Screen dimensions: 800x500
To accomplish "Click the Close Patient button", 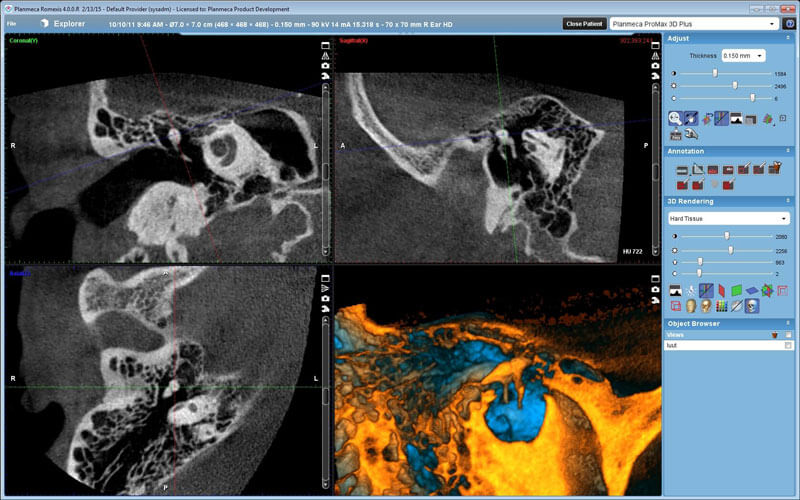I will coord(584,24).
